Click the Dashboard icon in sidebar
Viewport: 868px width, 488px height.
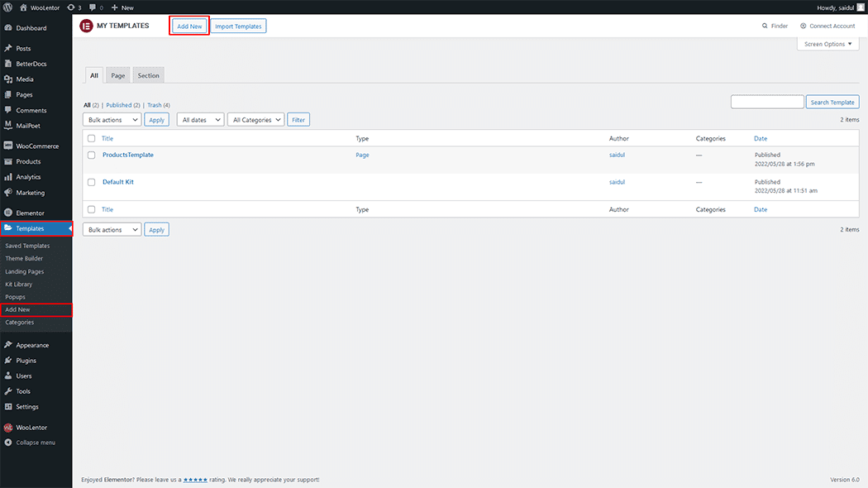(x=8, y=27)
